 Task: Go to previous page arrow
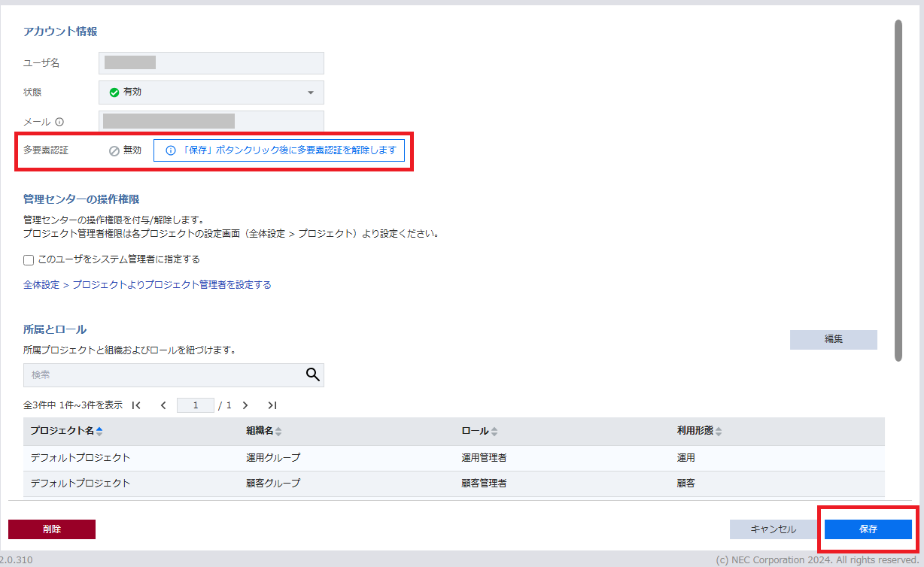[163, 405]
